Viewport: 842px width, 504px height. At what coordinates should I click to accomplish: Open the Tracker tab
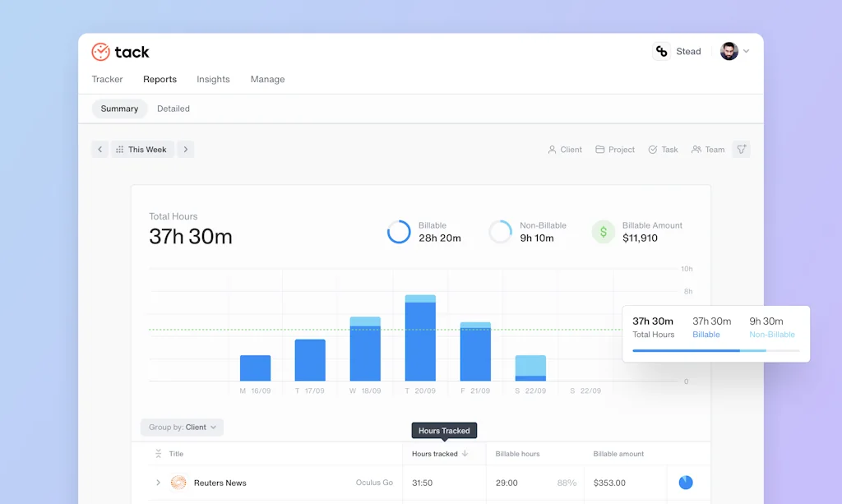pos(107,79)
